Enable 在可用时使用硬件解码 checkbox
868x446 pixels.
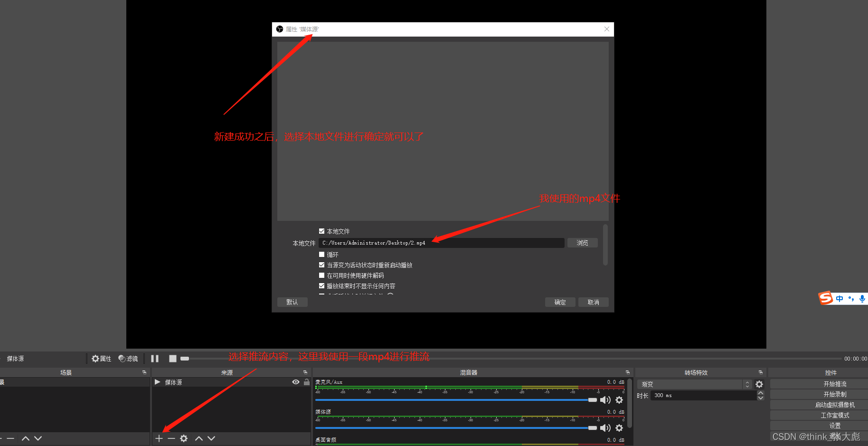pos(321,275)
